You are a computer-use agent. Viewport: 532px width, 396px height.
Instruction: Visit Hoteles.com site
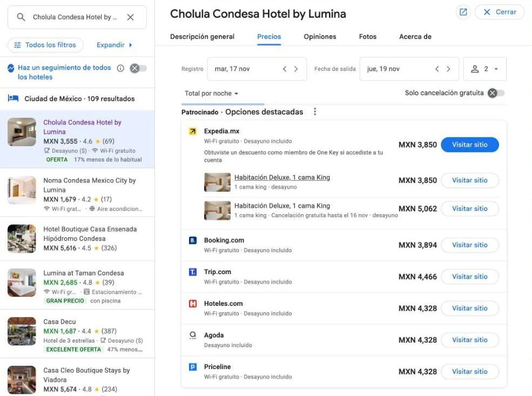(x=469, y=308)
